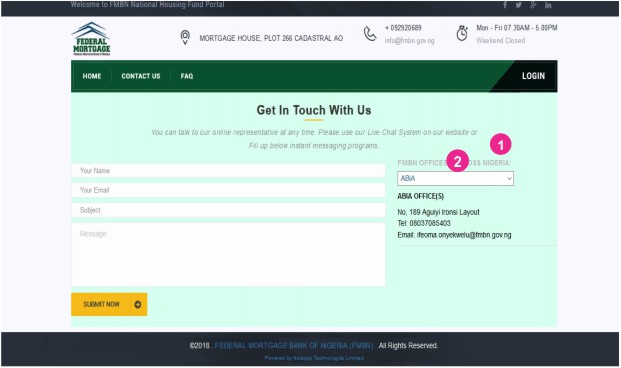Click the Weekend Closed text
This screenshot has height=368, width=621.
coord(501,40)
